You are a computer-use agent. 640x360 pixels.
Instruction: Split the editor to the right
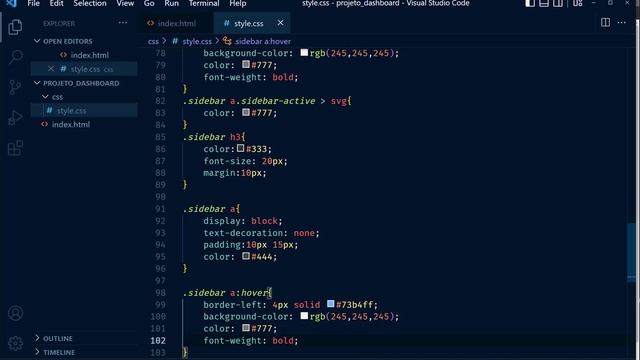pyautogui.click(x=605, y=23)
